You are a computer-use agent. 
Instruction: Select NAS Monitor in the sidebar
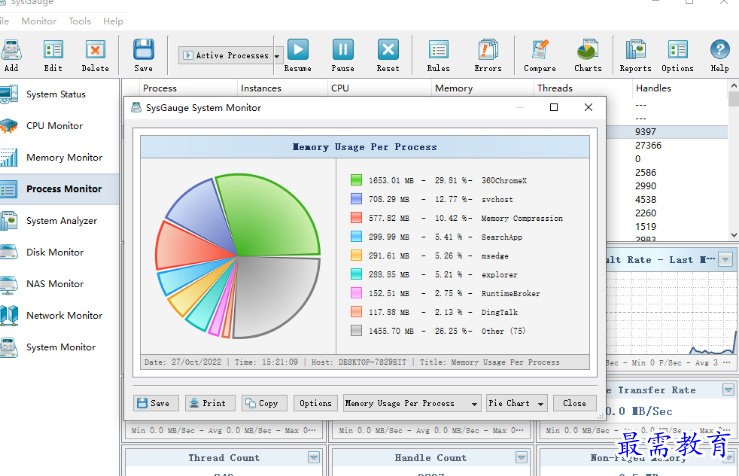[x=59, y=284]
